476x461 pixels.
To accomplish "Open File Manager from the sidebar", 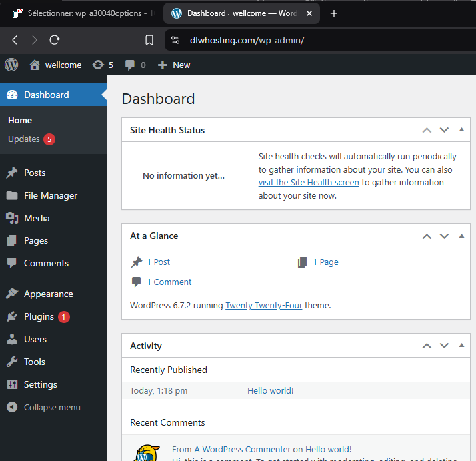I will click(x=51, y=195).
